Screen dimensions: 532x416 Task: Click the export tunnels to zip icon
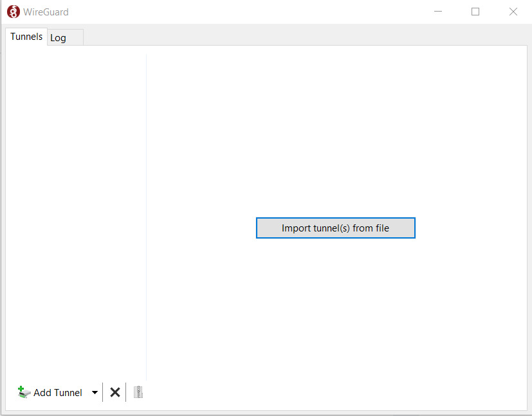point(138,392)
